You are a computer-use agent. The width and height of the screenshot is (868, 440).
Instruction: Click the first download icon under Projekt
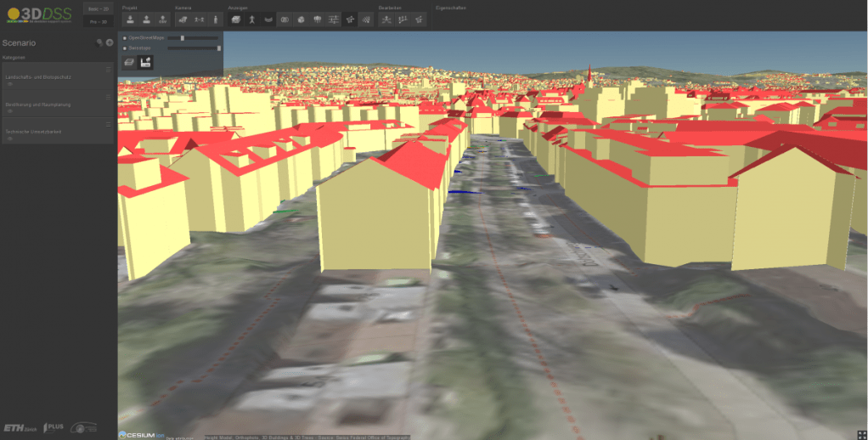130,20
